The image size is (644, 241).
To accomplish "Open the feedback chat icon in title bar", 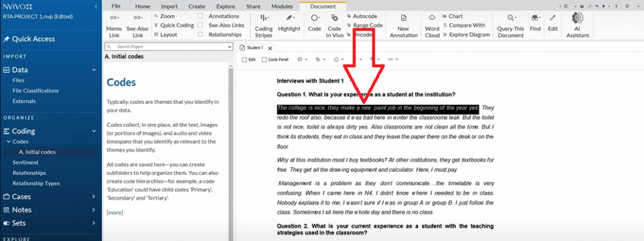I will 628,6.
